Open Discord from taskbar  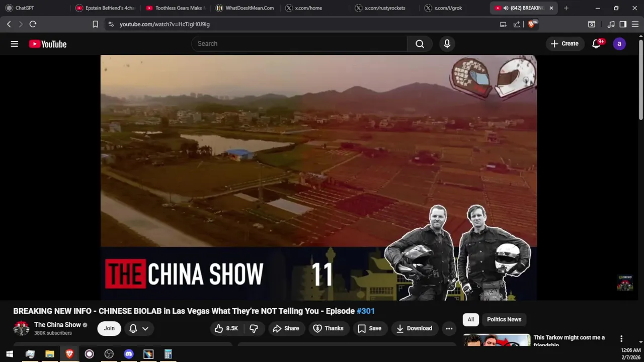(x=129, y=354)
